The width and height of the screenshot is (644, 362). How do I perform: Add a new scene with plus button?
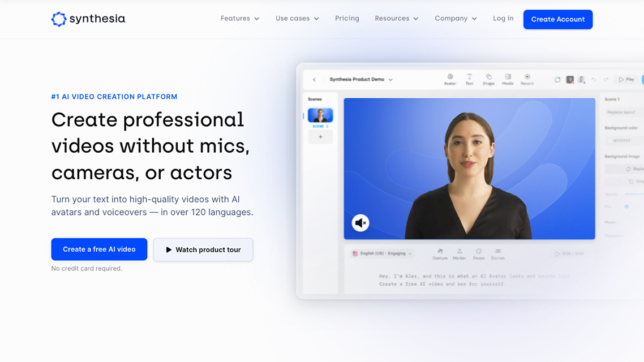pyautogui.click(x=320, y=137)
